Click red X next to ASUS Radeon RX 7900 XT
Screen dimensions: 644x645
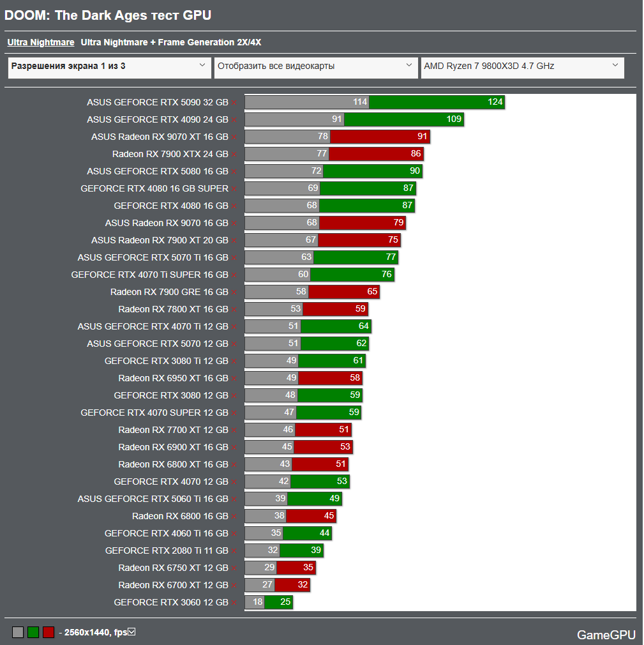234,241
